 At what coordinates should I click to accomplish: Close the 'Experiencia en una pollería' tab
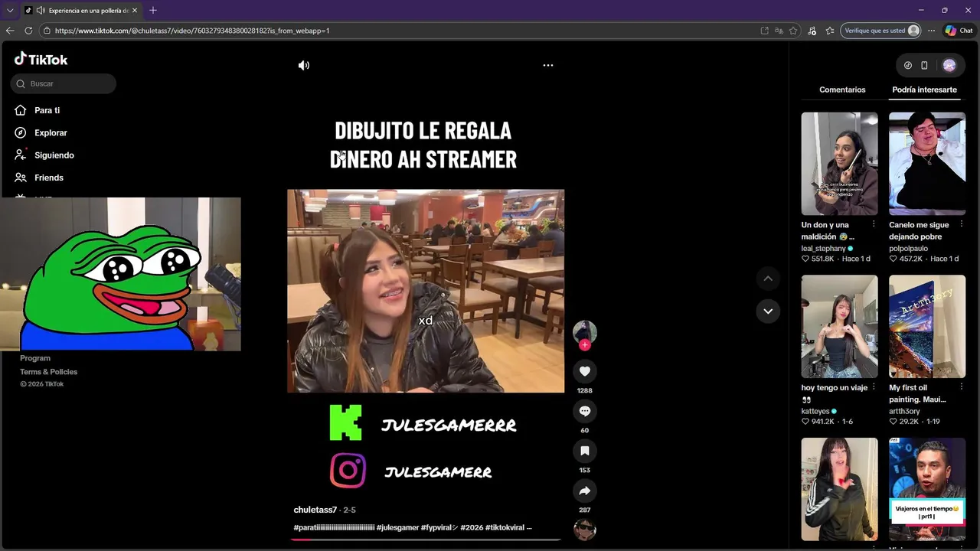135,11
